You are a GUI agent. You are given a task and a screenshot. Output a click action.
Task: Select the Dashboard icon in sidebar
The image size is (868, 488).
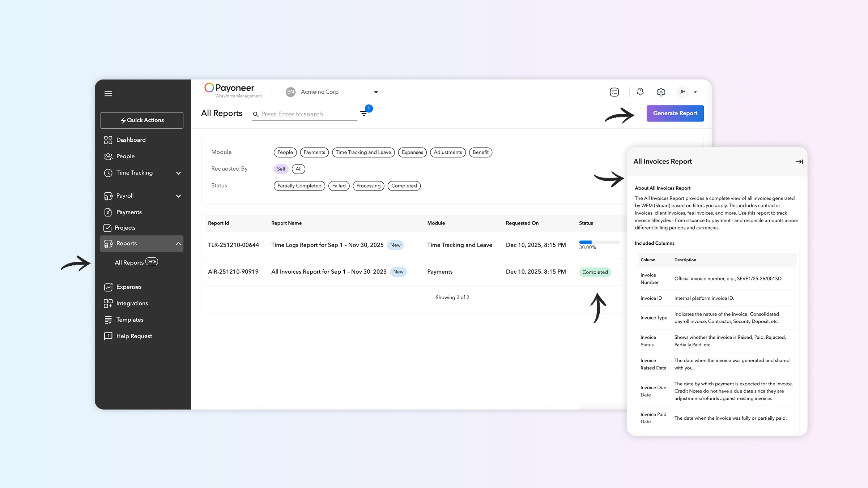click(109, 140)
